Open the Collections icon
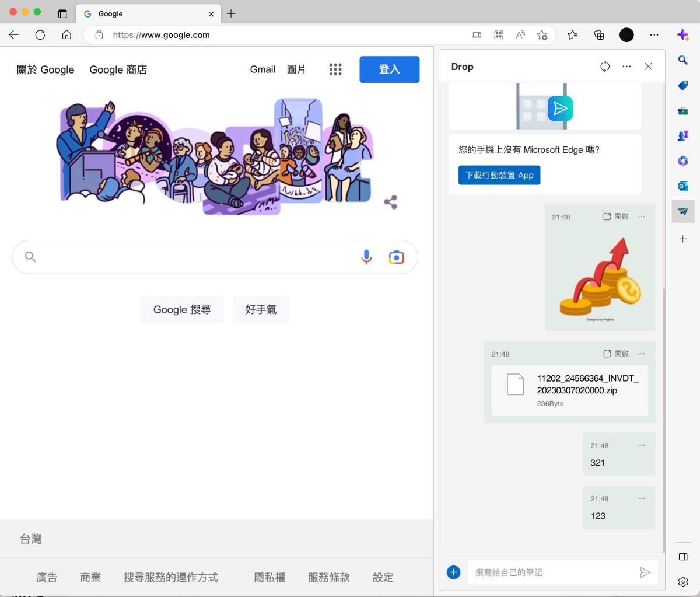 click(599, 35)
